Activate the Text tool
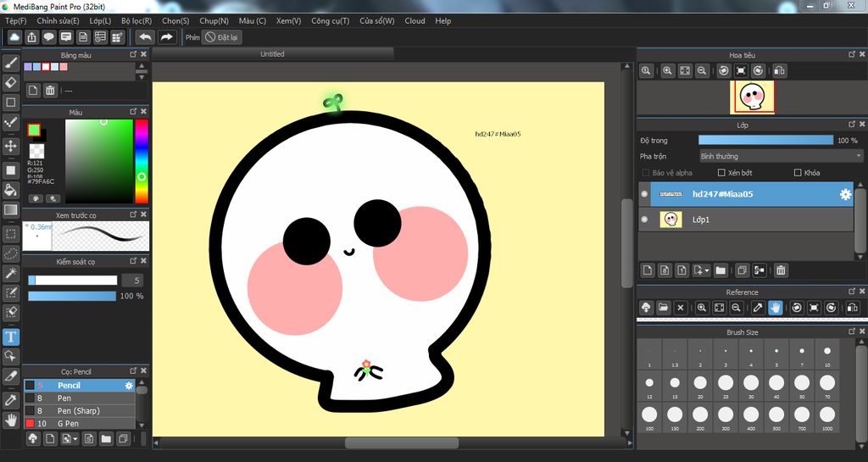This screenshot has width=868, height=462. [11, 337]
